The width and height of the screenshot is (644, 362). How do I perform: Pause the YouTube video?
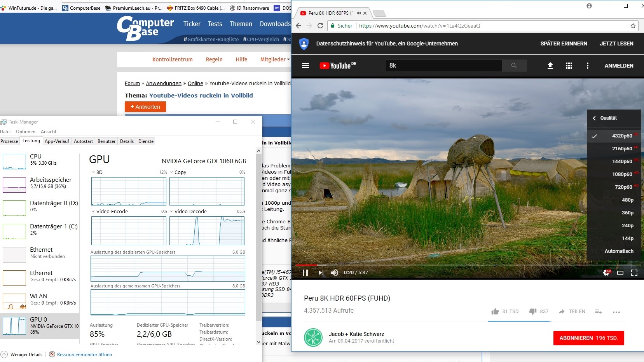click(x=305, y=273)
